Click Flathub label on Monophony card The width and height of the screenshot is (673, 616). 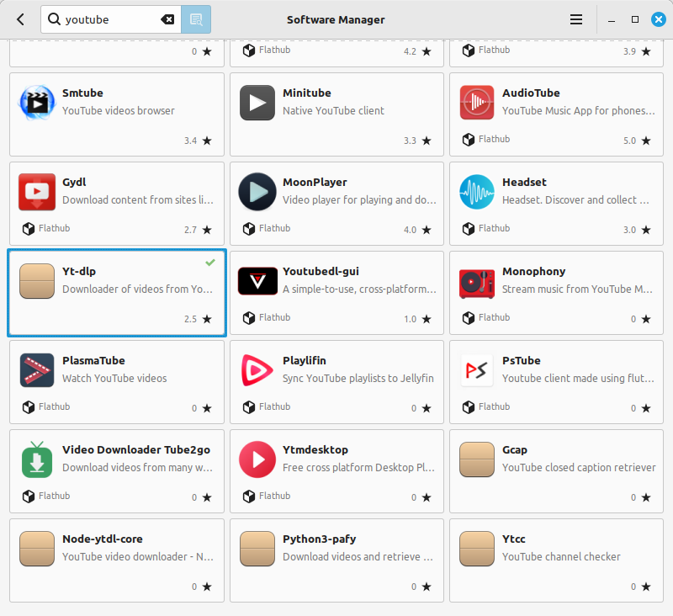point(494,317)
